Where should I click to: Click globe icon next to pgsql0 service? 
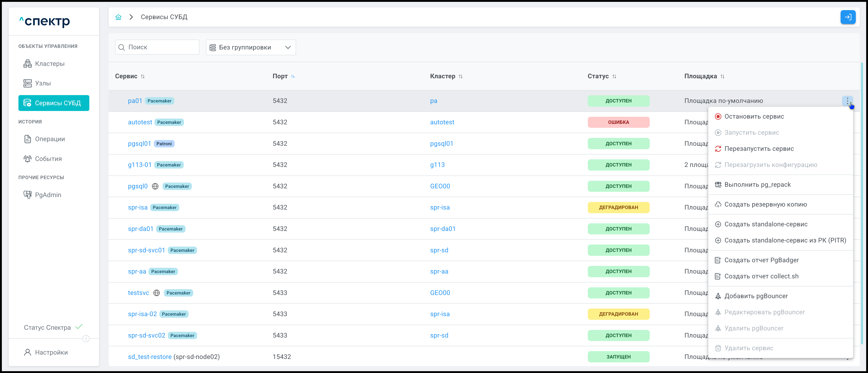pos(155,186)
